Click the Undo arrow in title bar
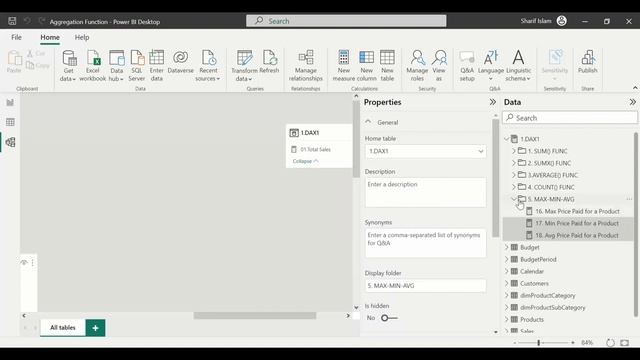The width and height of the screenshot is (640, 360). [27, 20]
